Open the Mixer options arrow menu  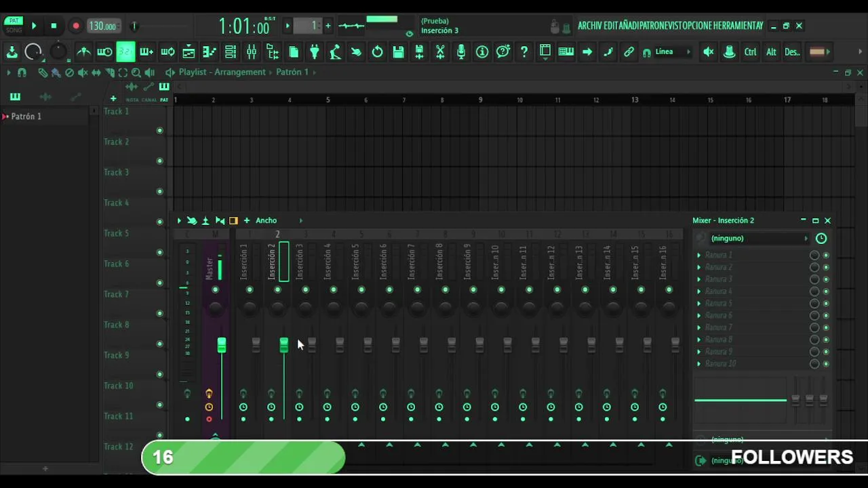[x=179, y=220]
